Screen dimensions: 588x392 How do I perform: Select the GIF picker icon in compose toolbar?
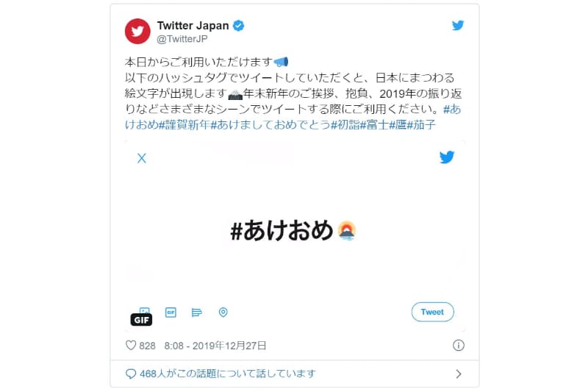(x=171, y=312)
